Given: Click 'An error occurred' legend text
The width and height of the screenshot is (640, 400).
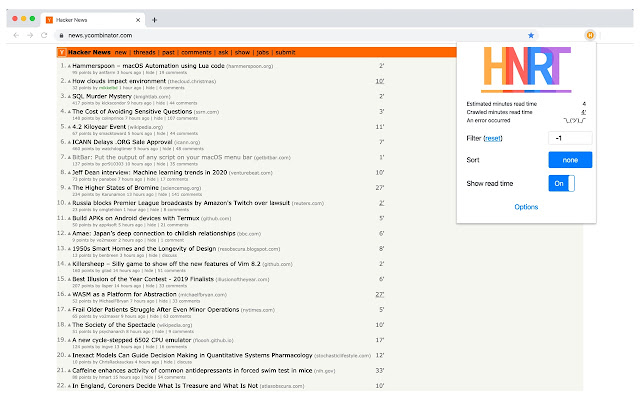Looking at the screenshot, I should click(x=489, y=120).
